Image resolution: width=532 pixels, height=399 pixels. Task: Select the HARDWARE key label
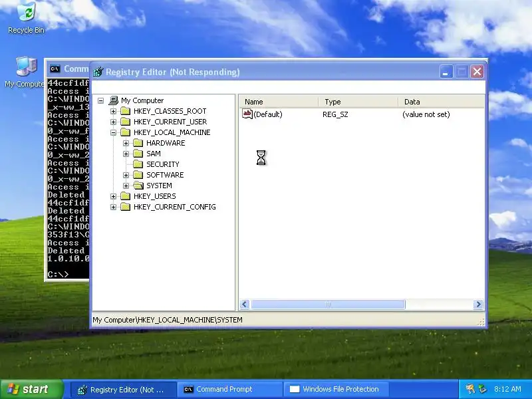166,143
